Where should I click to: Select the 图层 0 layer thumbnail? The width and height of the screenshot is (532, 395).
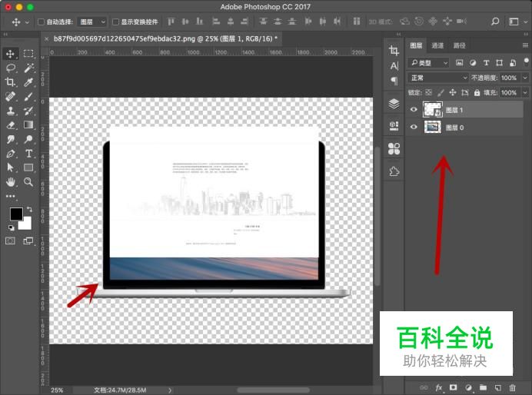[432, 128]
